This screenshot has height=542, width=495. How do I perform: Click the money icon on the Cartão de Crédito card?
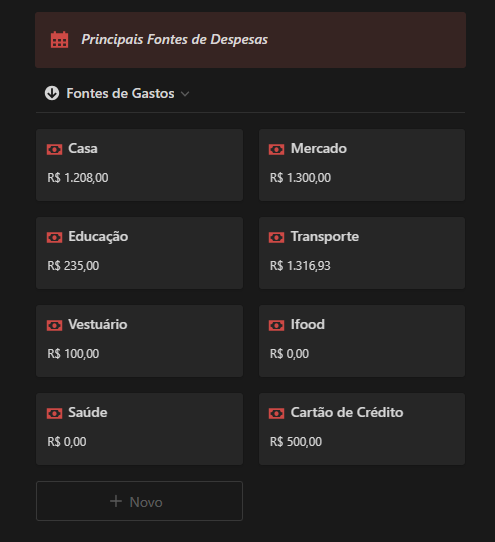click(277, 413)
